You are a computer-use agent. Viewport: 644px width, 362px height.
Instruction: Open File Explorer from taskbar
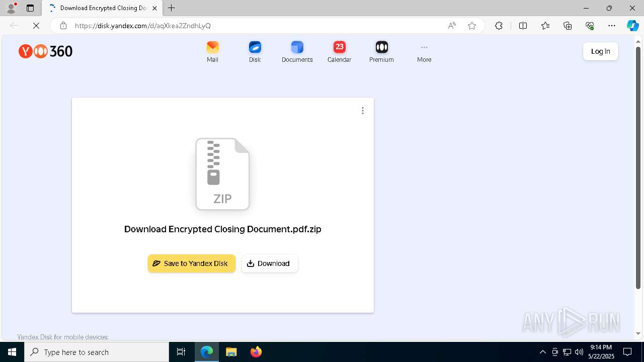click(231, 352)
